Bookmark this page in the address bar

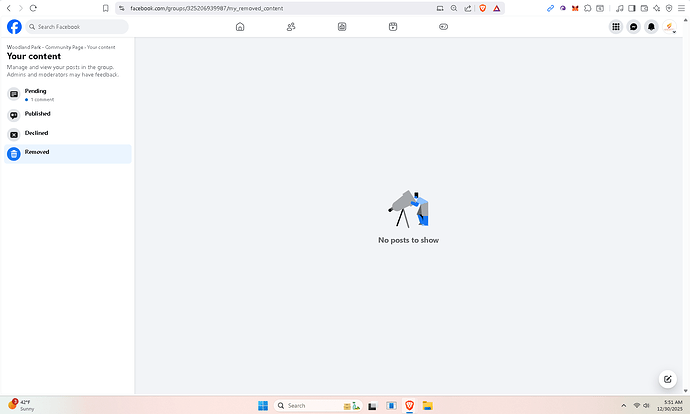[x=105, y=7]
